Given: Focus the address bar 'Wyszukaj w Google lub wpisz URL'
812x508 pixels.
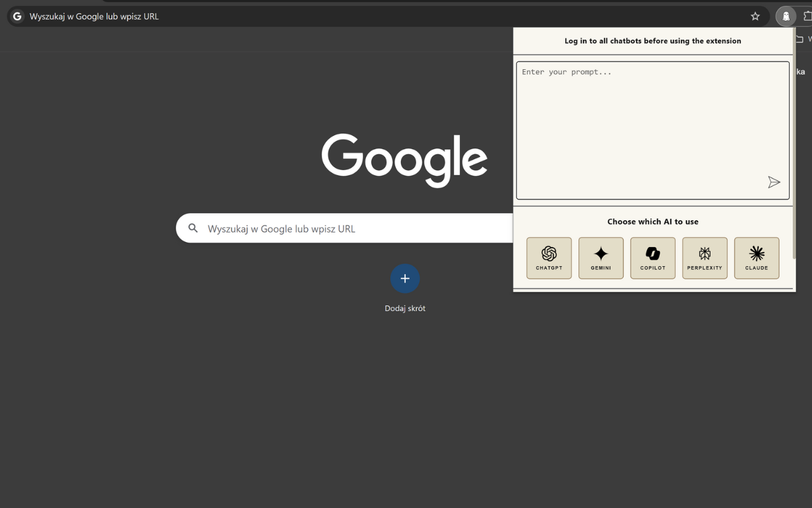Looking at the screenshot, I should (x=387, y=17).
